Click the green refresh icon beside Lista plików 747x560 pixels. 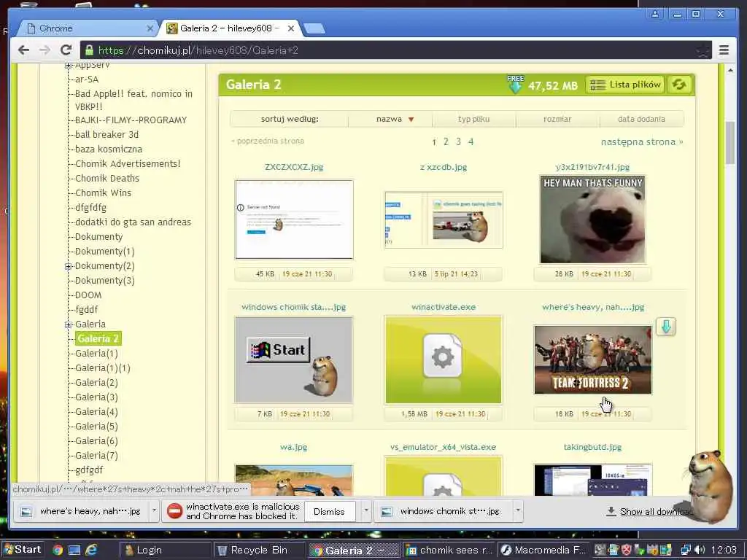[x=679, y=85]
